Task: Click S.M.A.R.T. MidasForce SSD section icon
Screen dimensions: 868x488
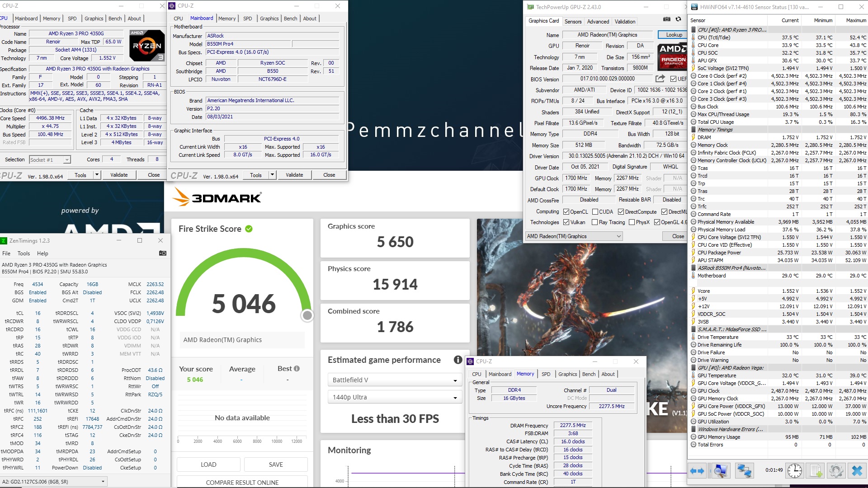Action: pyautogui.click(x=693, y=329)
